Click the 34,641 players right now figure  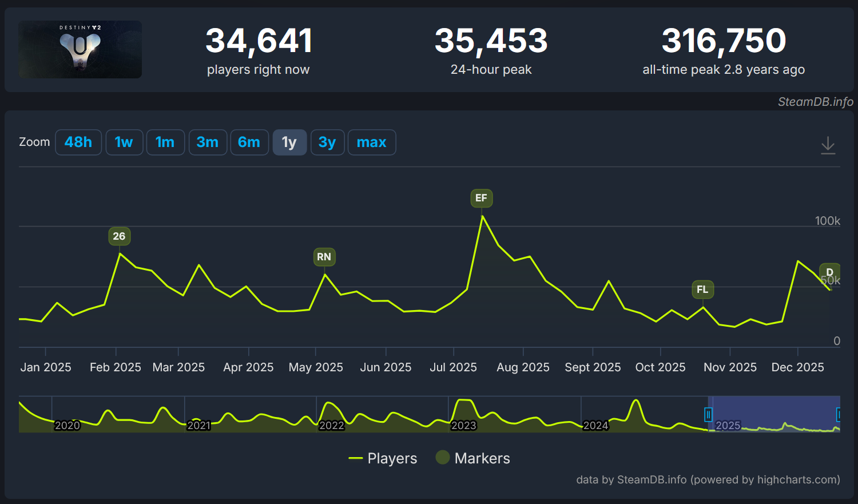point(259,41)
